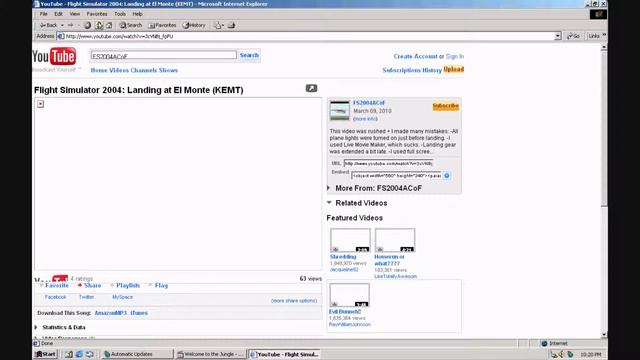Click the Mail toolbar icon
The width and height of the screenshot is (640, 360).
tap(218, 25)
